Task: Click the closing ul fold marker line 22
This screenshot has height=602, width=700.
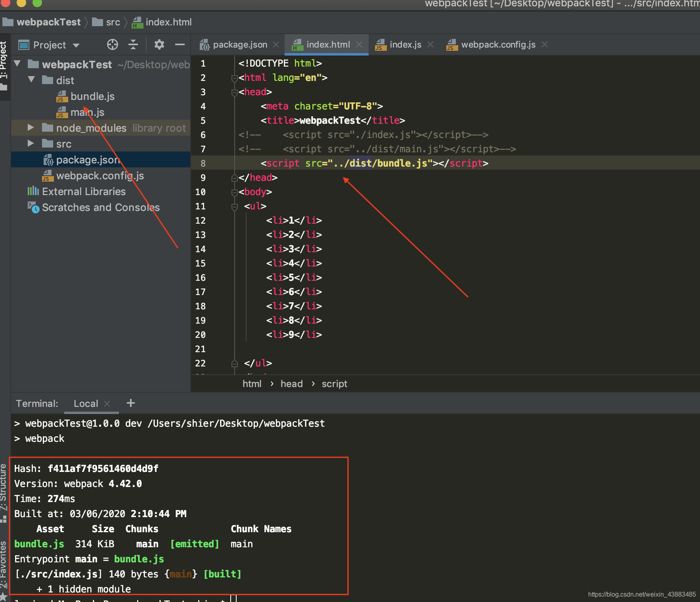Action: point(234,363)
